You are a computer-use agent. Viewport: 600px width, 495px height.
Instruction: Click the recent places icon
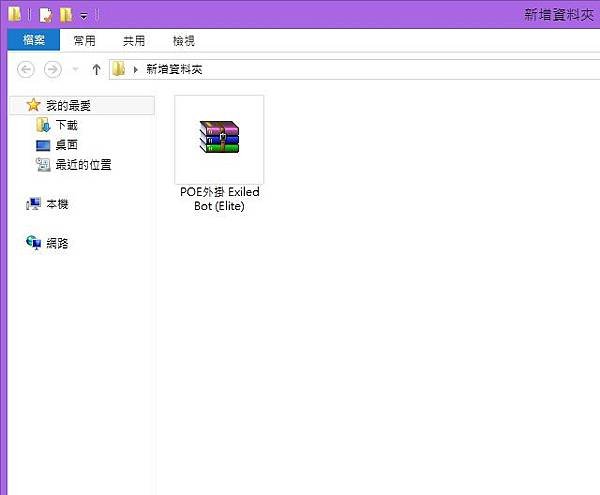(x=43, y=165)
